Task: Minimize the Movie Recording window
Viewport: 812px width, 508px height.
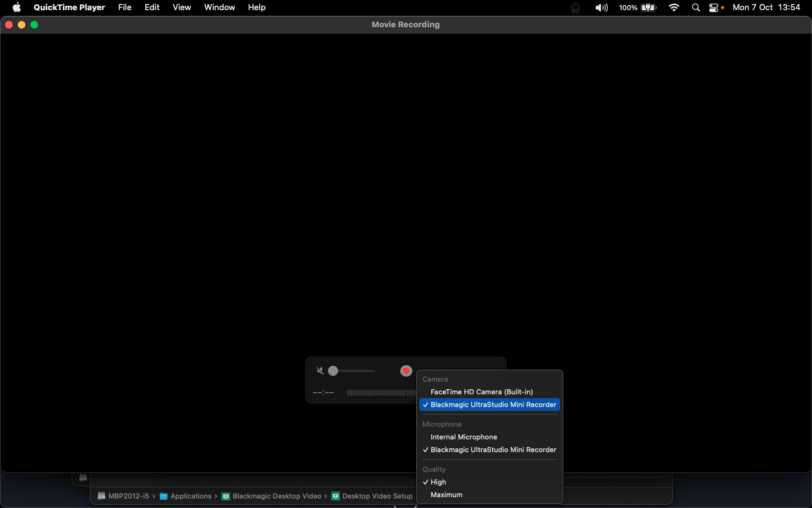Action: coord(22,25)
